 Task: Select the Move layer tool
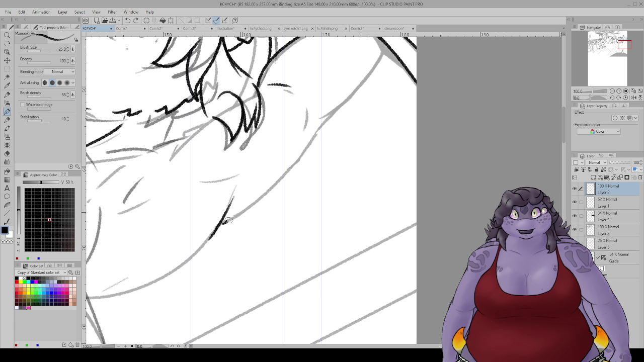tap(7, 60)
